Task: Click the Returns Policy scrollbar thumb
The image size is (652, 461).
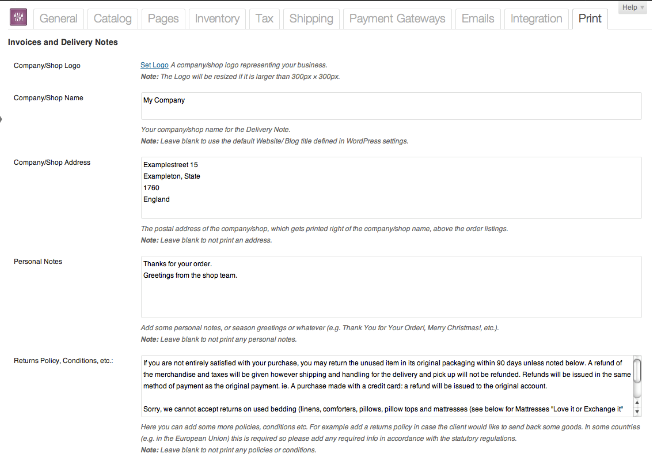Action: click(x=637, y=371)
